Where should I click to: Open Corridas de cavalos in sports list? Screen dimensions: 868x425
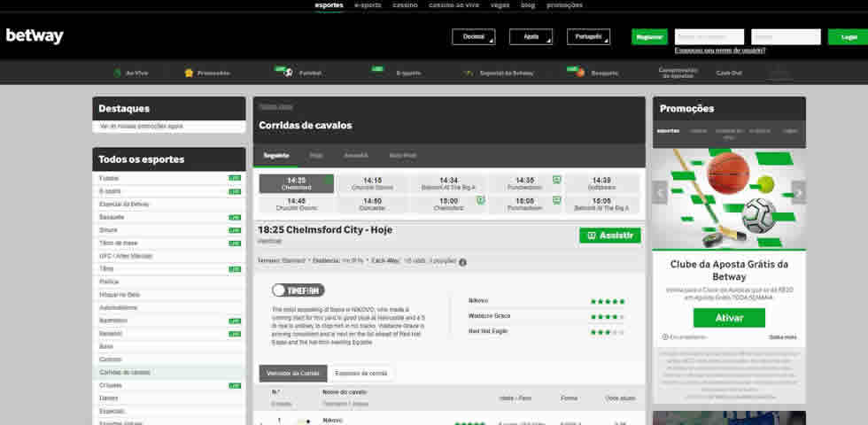(169, 373)
